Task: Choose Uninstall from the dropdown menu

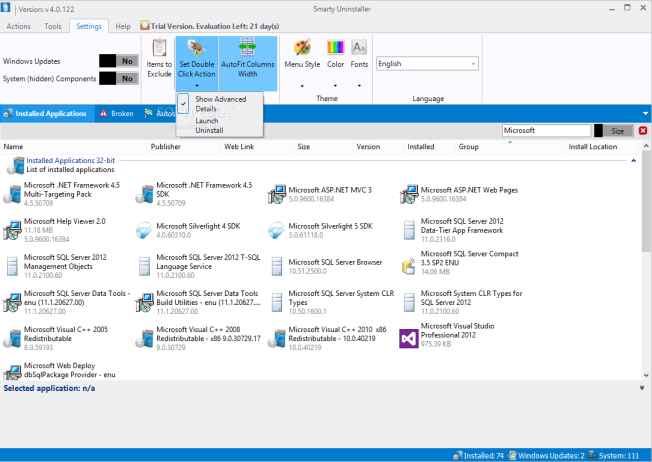Action: 209,131
